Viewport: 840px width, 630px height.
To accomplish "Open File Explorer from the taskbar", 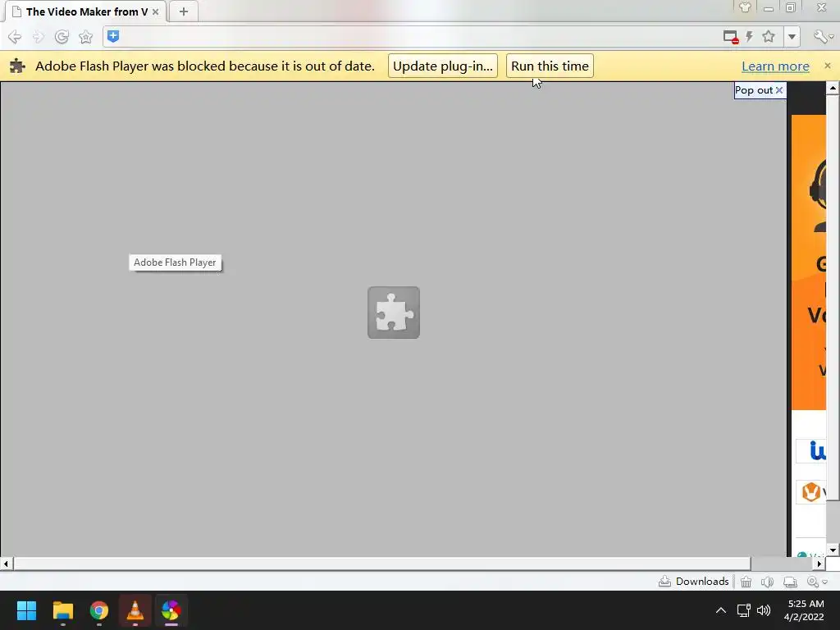I will click(x=62, y=610).
